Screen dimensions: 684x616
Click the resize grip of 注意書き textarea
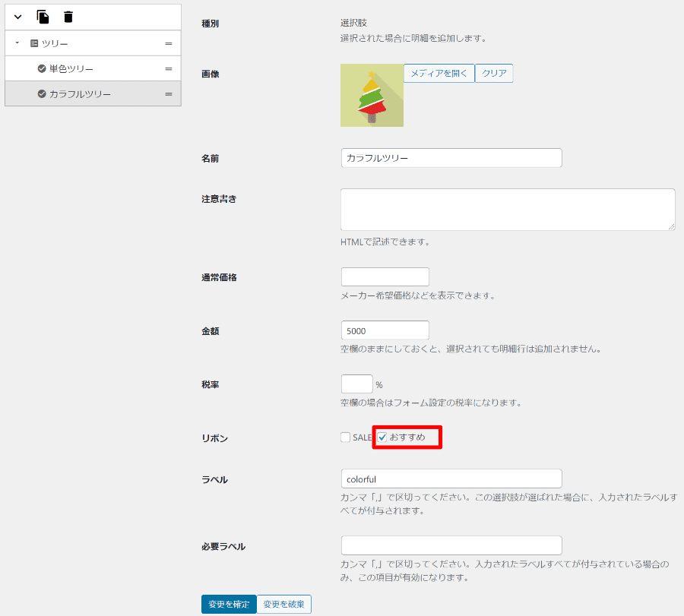671,226
